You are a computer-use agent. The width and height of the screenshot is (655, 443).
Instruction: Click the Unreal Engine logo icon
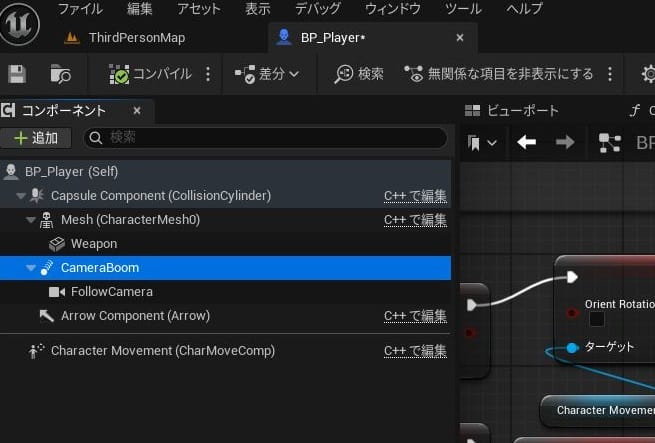click(x=20, y=24)
